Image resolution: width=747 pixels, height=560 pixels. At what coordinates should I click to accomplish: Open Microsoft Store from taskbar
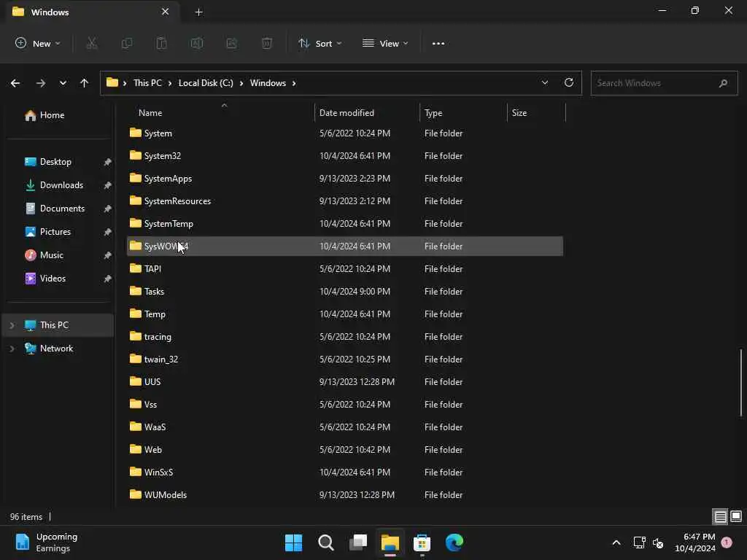(x=422, y=542)
